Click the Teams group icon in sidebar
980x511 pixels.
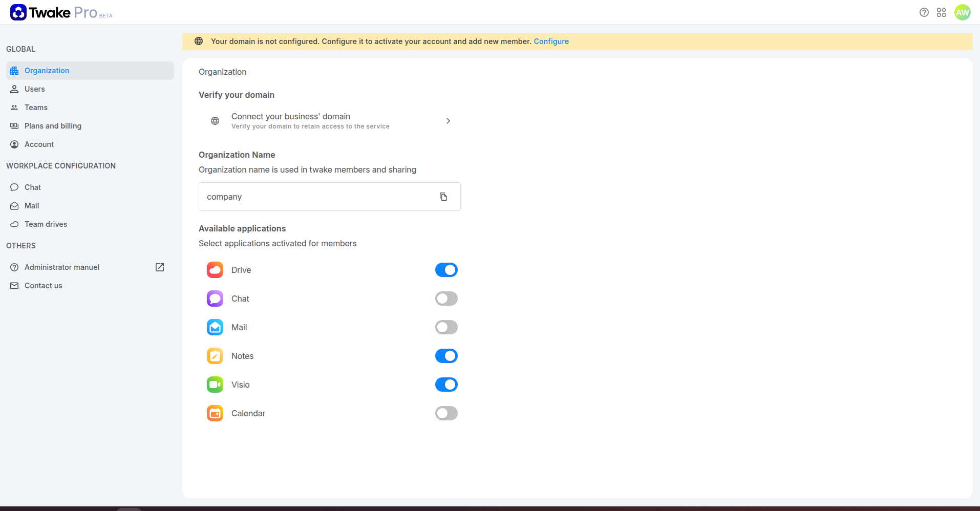point(14,108)
